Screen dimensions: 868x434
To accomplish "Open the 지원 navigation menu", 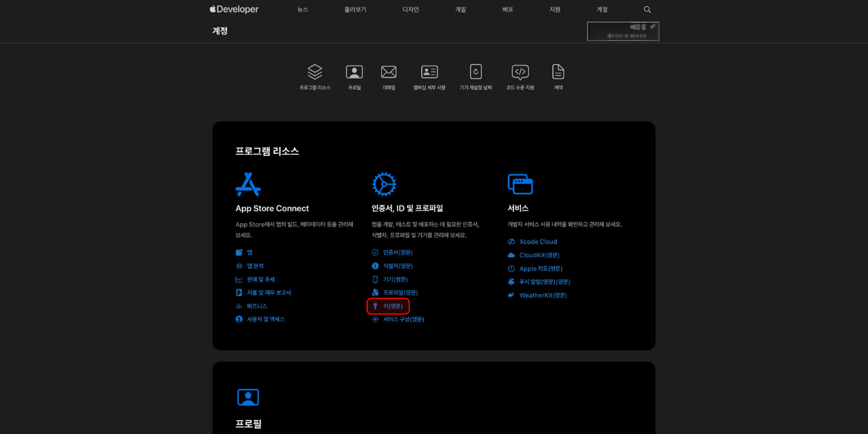I will [555, 9].
